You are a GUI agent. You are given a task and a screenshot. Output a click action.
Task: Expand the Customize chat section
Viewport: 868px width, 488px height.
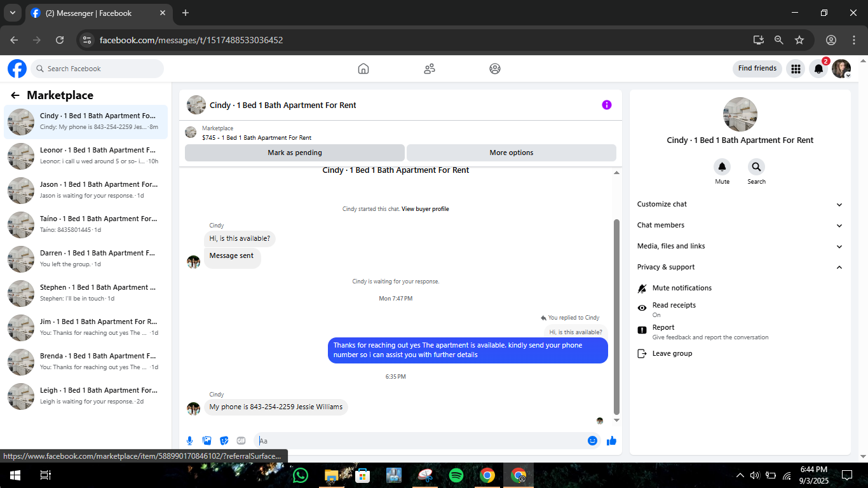tap(740, 205)
